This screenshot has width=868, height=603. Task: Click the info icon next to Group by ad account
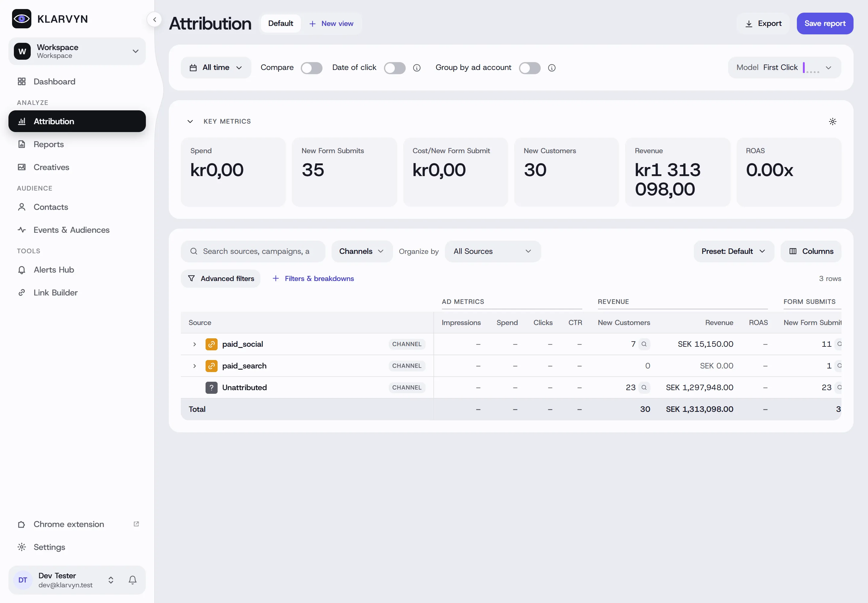tap(552, 68)
